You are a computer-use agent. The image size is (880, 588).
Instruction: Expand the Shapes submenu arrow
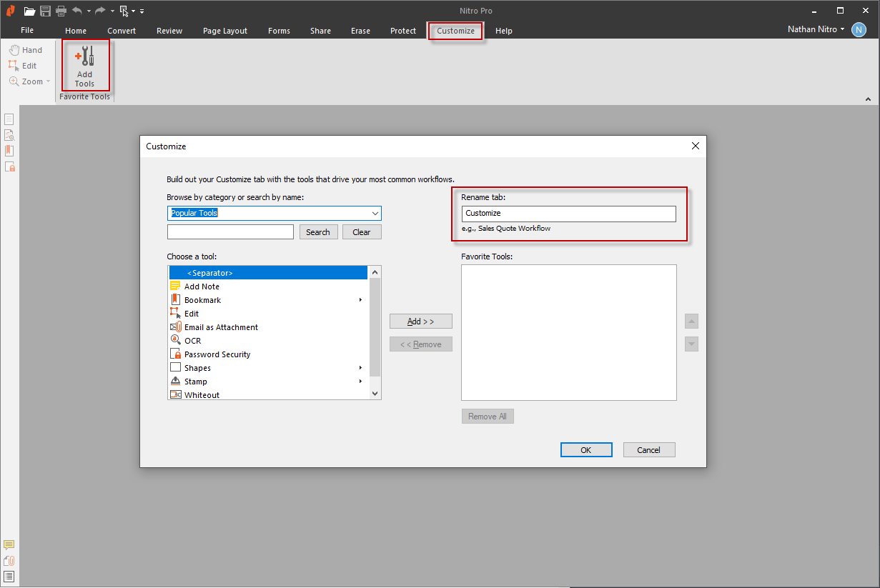pyautogui.click(x=361, y=368)
